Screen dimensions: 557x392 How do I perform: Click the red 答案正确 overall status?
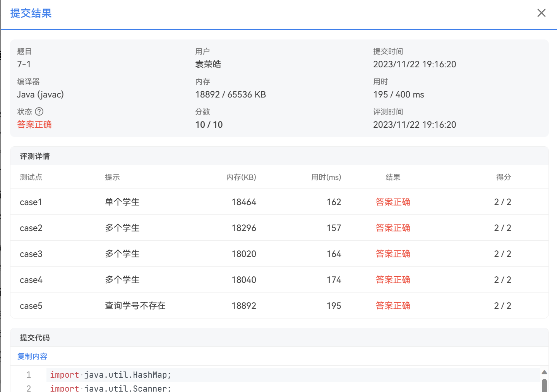pyautogui.click(x=34, y=125)
